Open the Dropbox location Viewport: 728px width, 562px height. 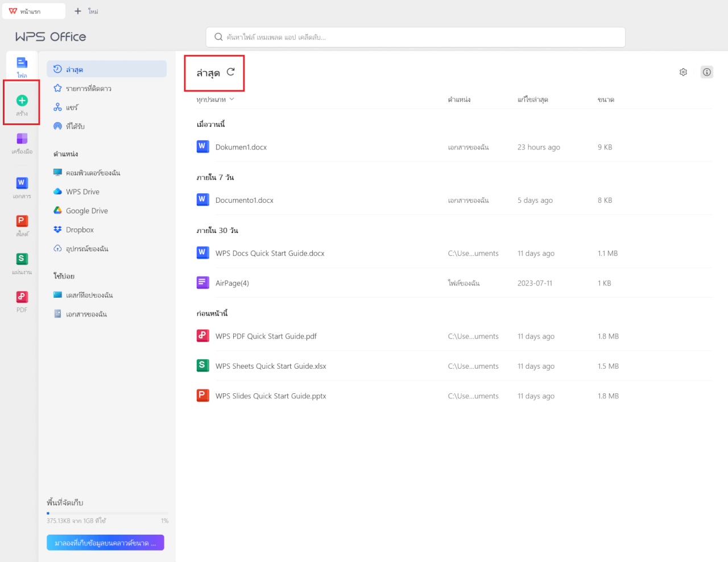point(106,230)
